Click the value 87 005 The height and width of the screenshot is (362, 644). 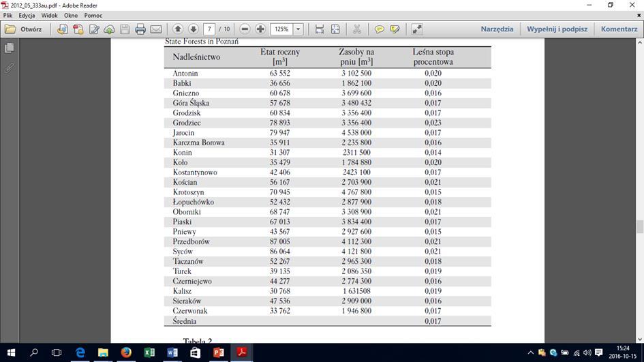point(279,241)
